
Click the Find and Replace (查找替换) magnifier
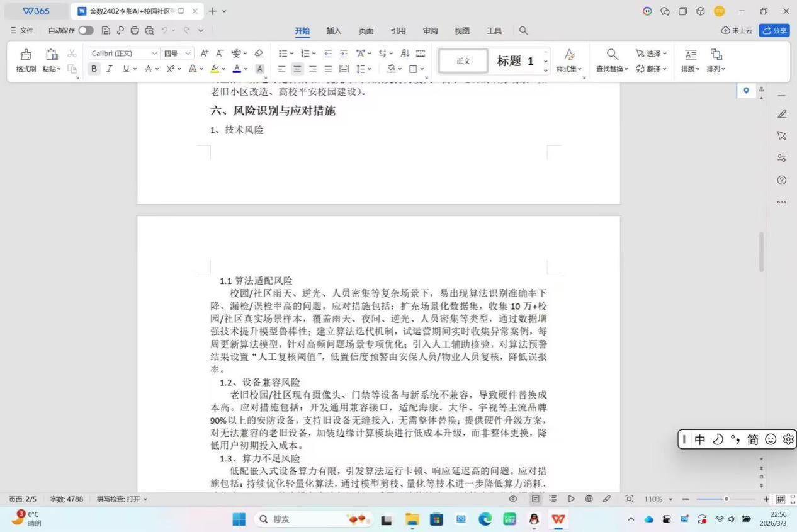[611, 55]
